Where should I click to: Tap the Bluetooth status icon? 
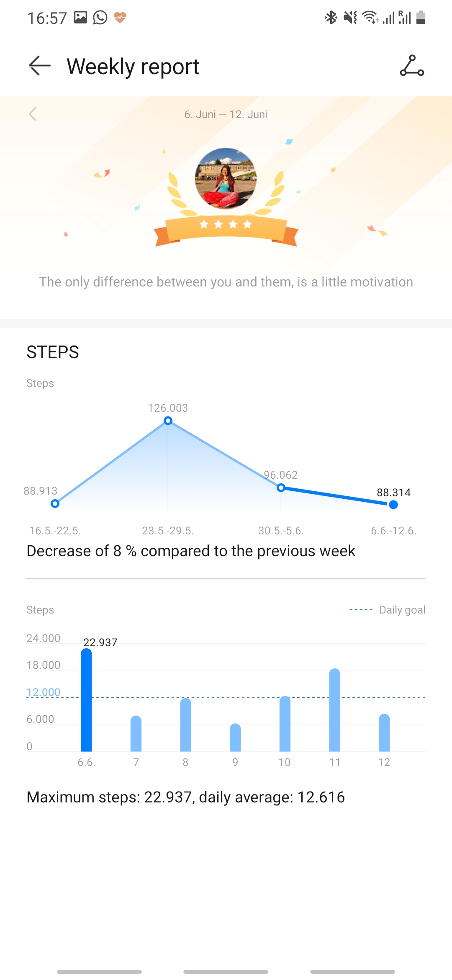[x=331, y=18]
